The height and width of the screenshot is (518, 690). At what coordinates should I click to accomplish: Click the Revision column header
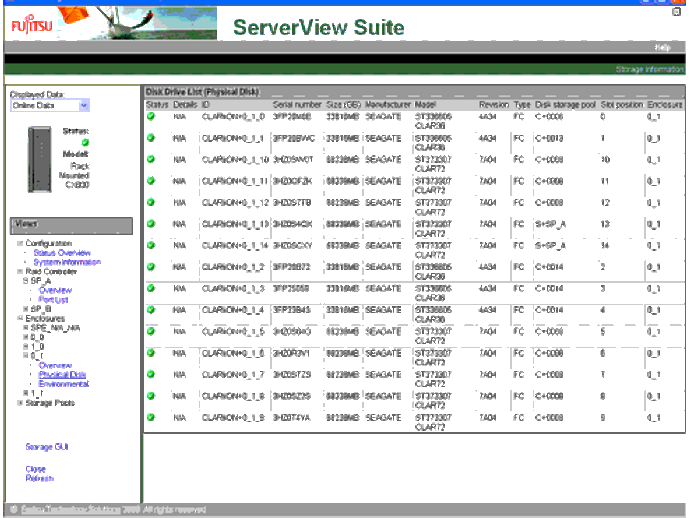[x=494, y=105]
